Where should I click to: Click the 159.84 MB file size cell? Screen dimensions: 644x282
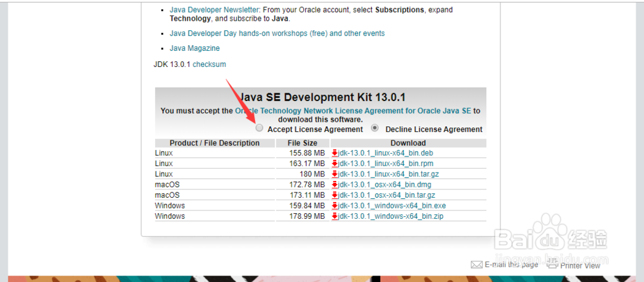coord(302,205)
